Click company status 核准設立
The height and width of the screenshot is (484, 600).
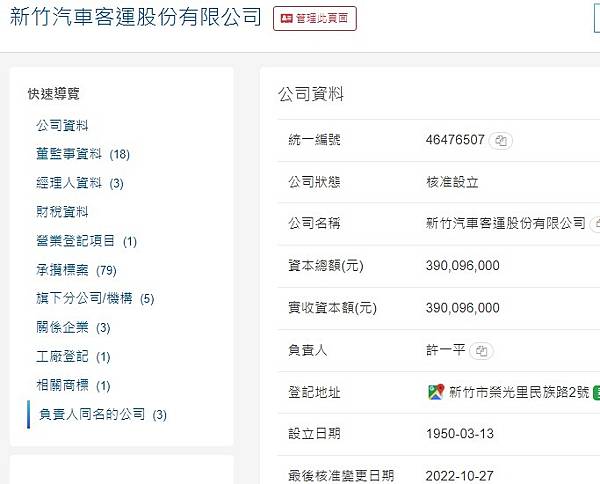[452, 182]
